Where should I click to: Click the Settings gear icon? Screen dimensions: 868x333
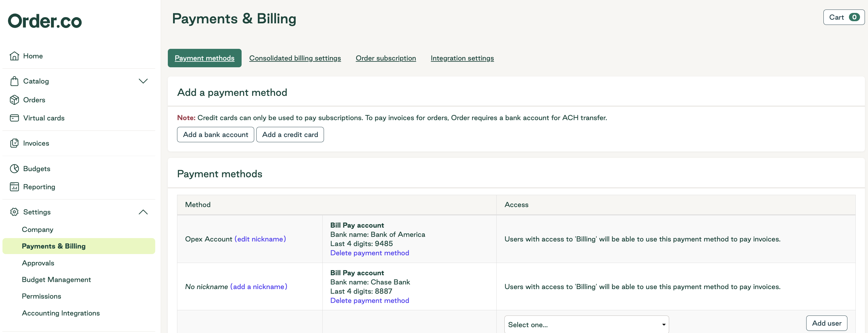pos(14,212)
